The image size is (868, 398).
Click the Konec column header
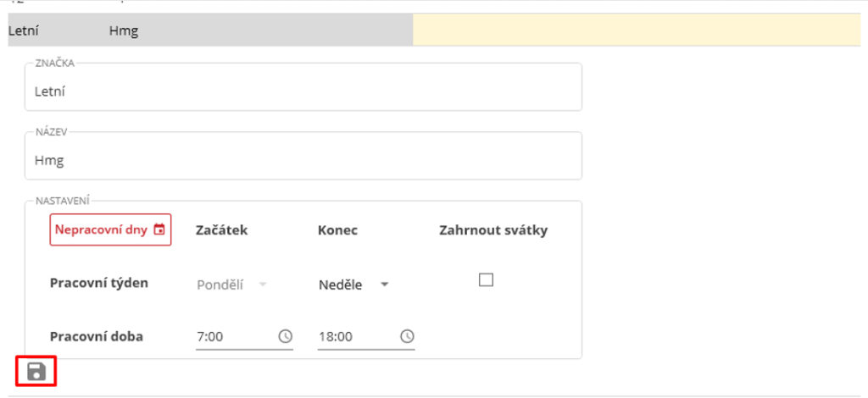(x=337, y=230)
